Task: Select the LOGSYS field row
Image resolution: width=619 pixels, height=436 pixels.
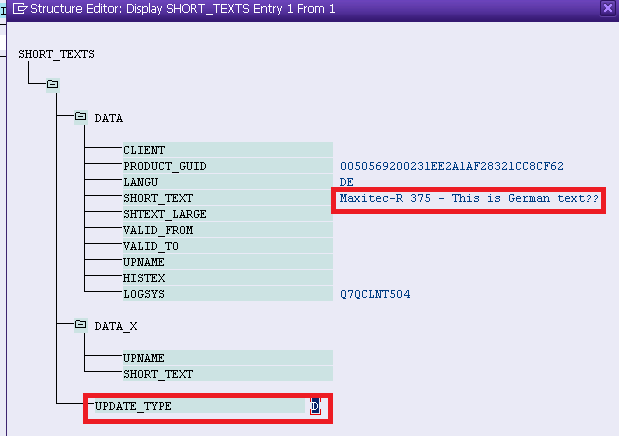Action: [228, 294]
